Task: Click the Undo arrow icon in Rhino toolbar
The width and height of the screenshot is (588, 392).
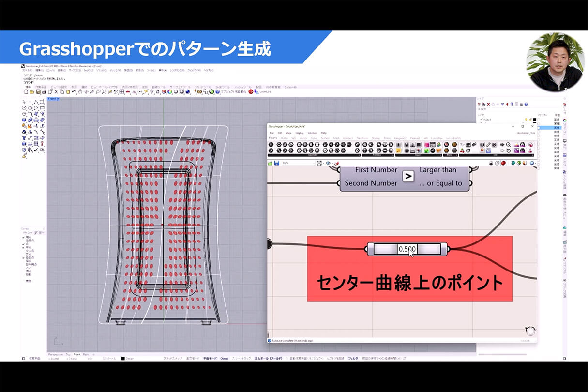Action: [74, 91]
